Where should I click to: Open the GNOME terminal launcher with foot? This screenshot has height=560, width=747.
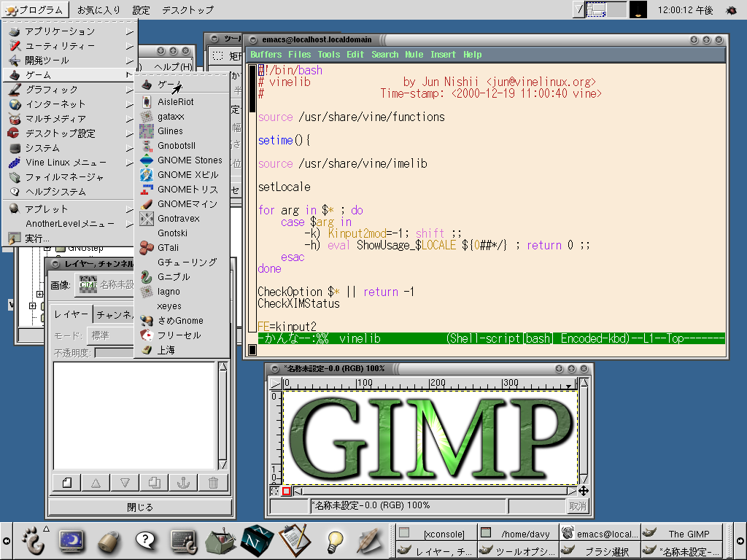point(183,542)
